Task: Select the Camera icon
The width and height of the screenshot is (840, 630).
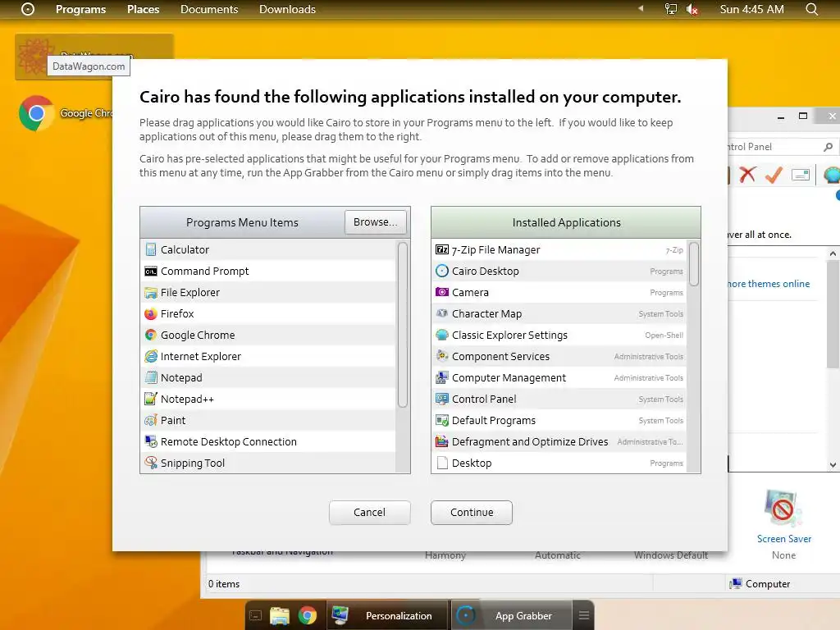Action: click(442, 292)
